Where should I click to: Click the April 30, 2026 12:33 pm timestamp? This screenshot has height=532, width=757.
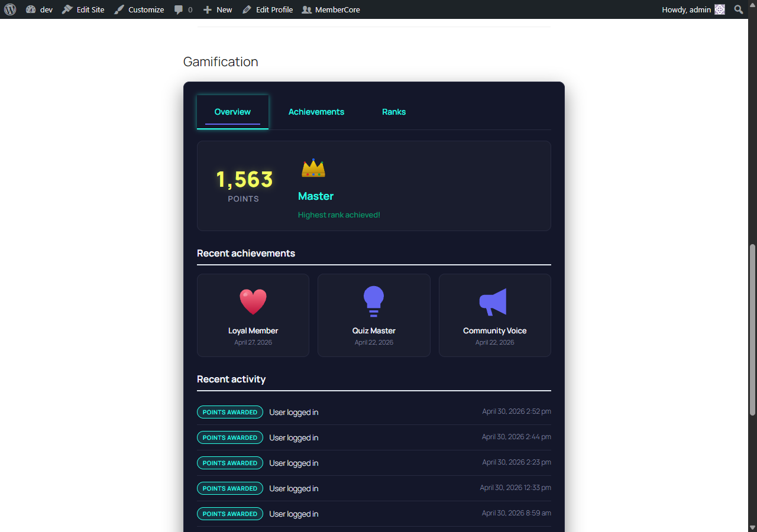coord(515,488)
